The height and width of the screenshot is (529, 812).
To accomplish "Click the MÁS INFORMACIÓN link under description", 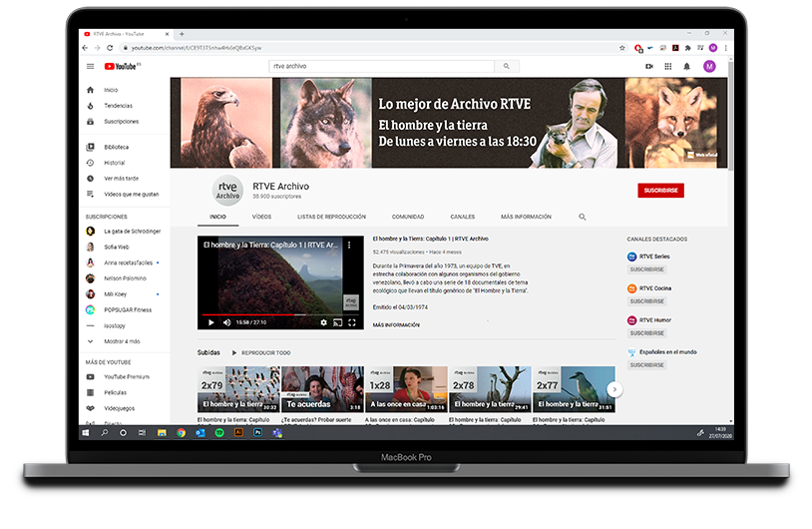I will pyautogui.click(x=396, y=324).
